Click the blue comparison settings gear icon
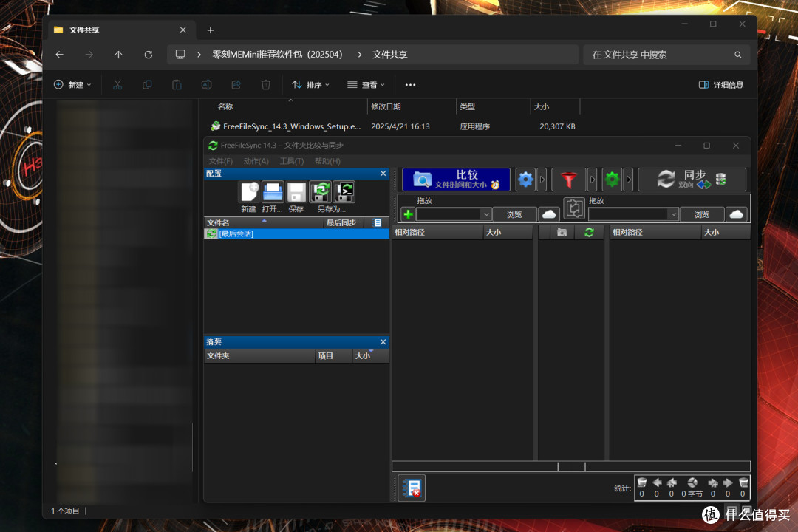798x532 pixels. [x=525, y=180]
